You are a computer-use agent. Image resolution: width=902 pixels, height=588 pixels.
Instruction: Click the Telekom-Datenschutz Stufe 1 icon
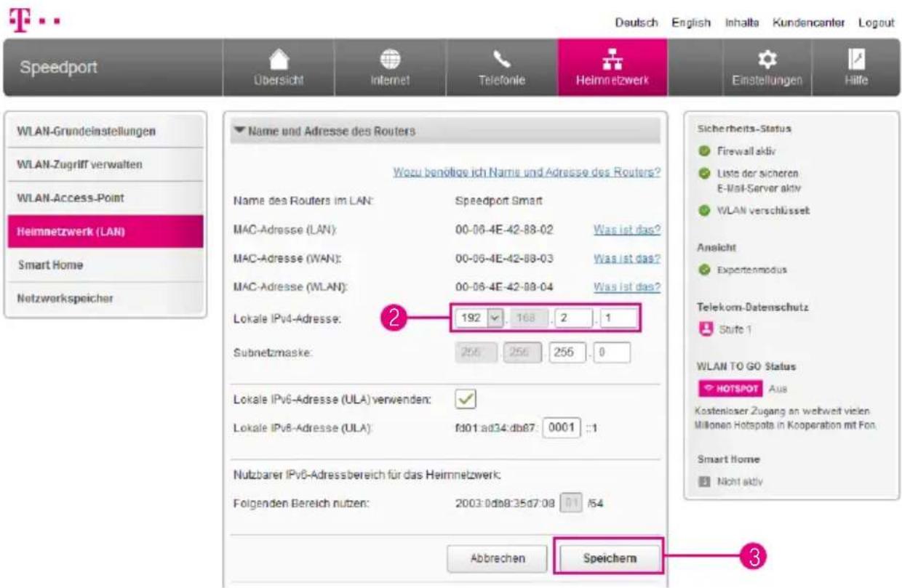pos(704,329)
